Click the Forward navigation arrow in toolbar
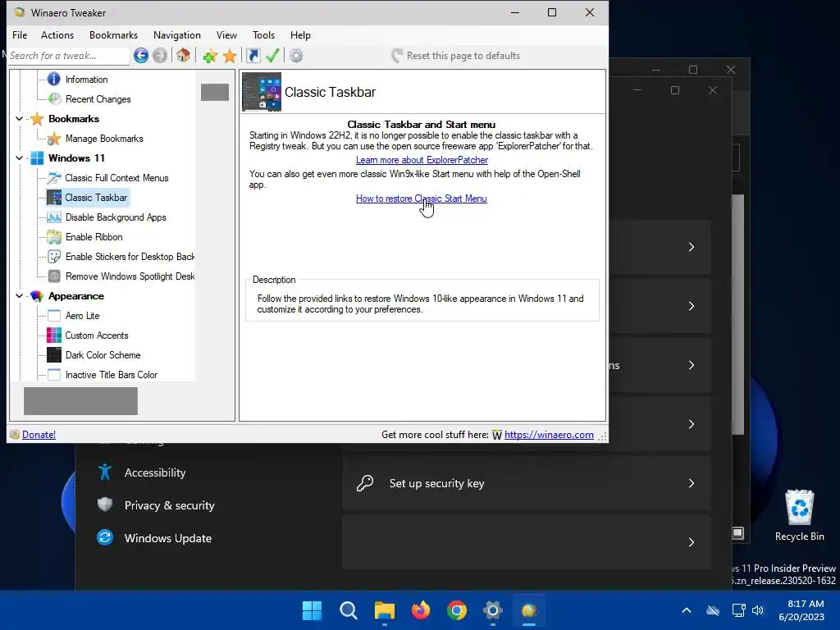840x630 pixels. point(160,55)
